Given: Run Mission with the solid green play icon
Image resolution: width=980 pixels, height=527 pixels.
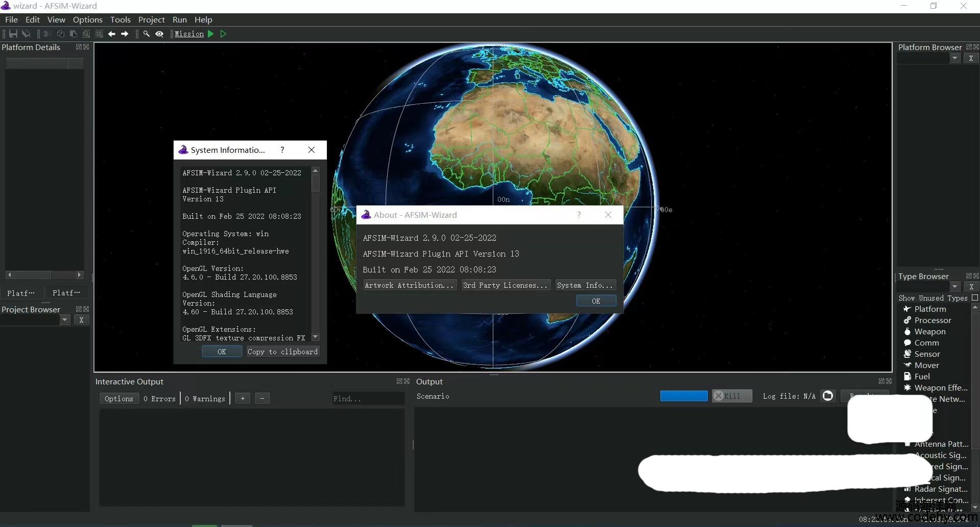Looking at the screenshot, I should tap(210, 34).
